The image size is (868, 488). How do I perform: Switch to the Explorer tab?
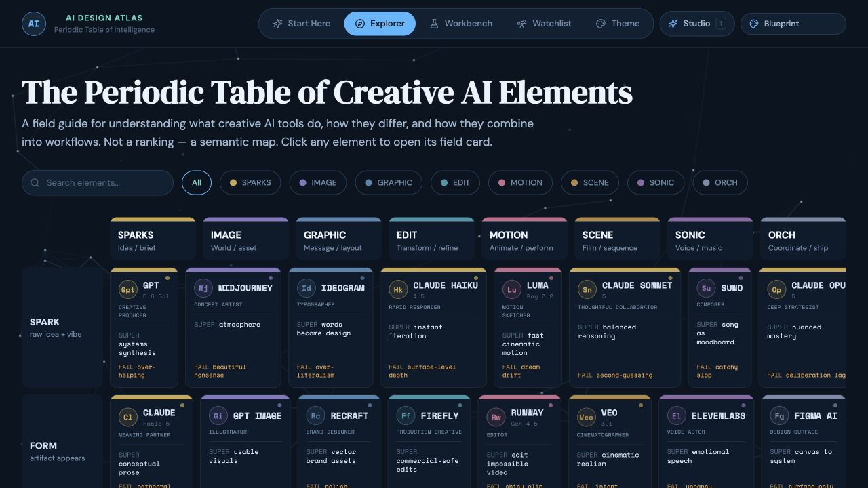[380, 24]
